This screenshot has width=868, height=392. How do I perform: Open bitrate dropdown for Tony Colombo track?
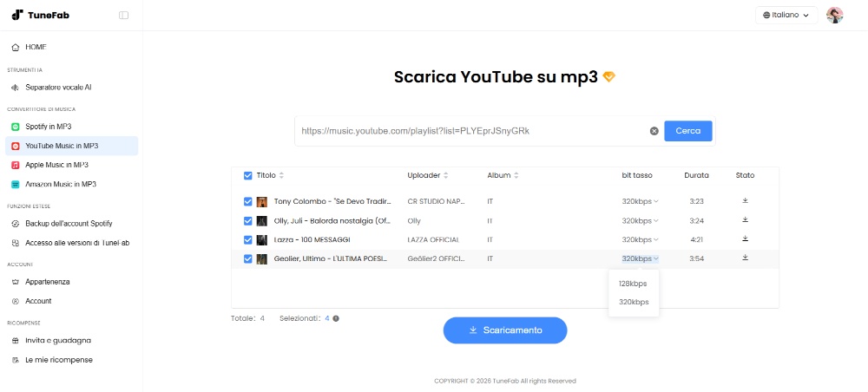tap(640, 202)
